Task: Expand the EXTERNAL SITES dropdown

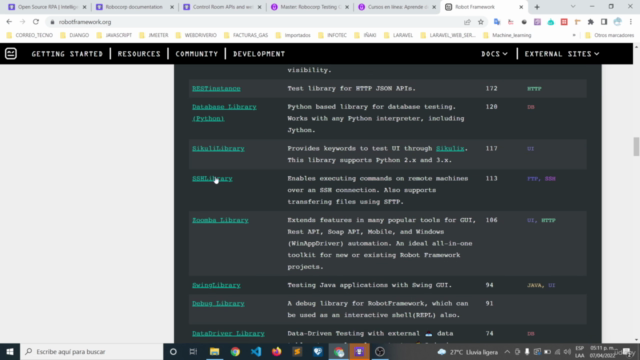Action: point(562,53)
